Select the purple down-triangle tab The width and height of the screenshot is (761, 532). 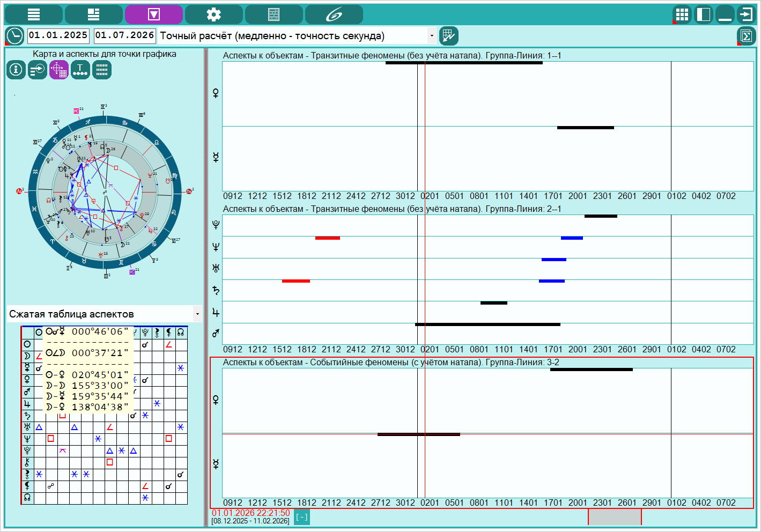pyautogui.click(x=154, y=14)
